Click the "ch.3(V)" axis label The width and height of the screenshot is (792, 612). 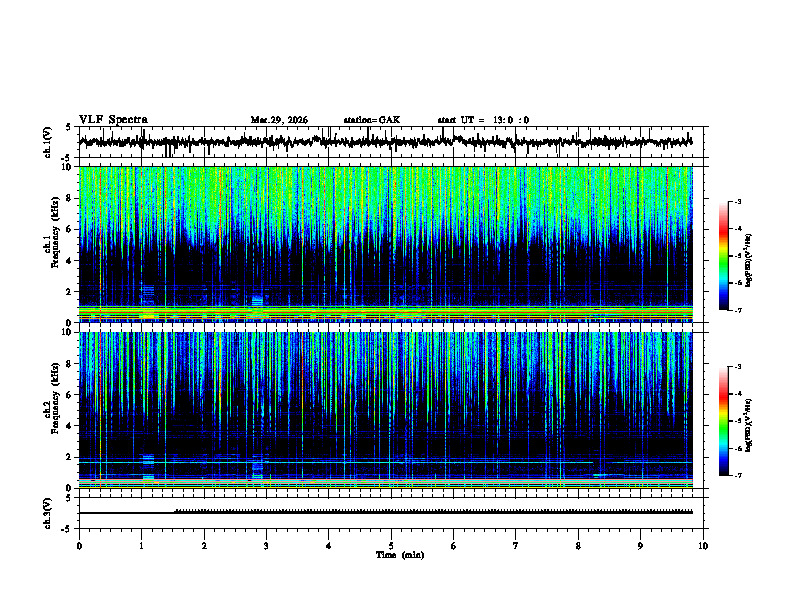click(x=48, y=513)
